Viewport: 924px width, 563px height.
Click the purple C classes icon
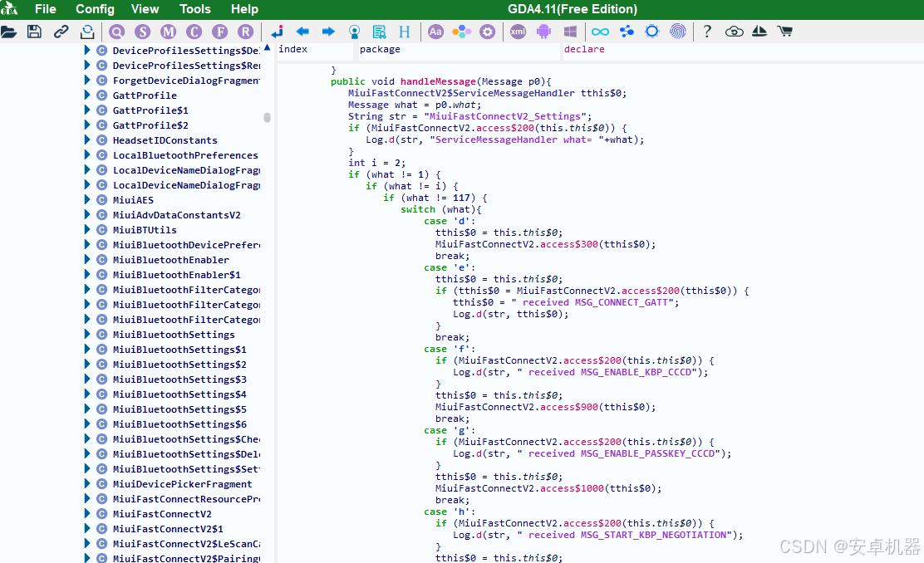pyautogui.click(x=194, y=32)
